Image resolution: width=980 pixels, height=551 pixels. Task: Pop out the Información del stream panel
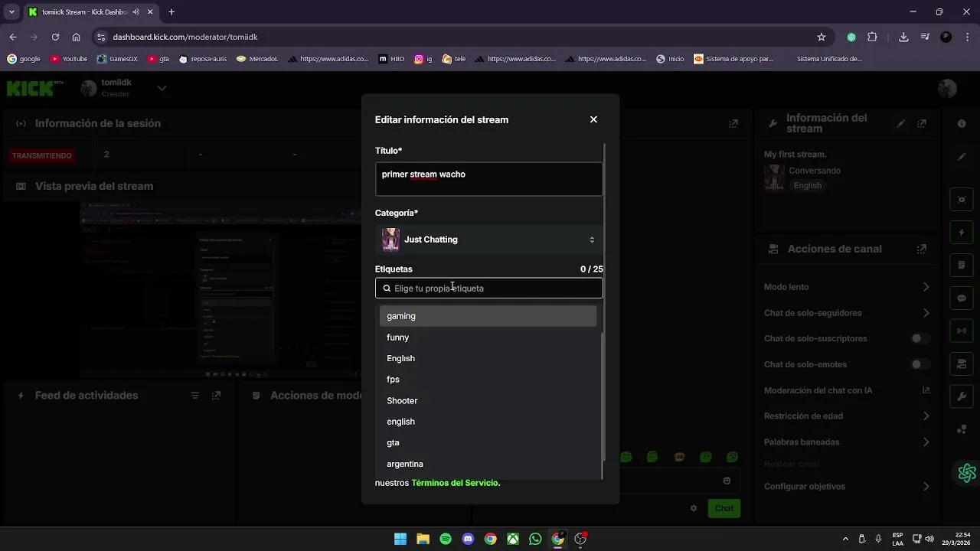pos(922,123)
